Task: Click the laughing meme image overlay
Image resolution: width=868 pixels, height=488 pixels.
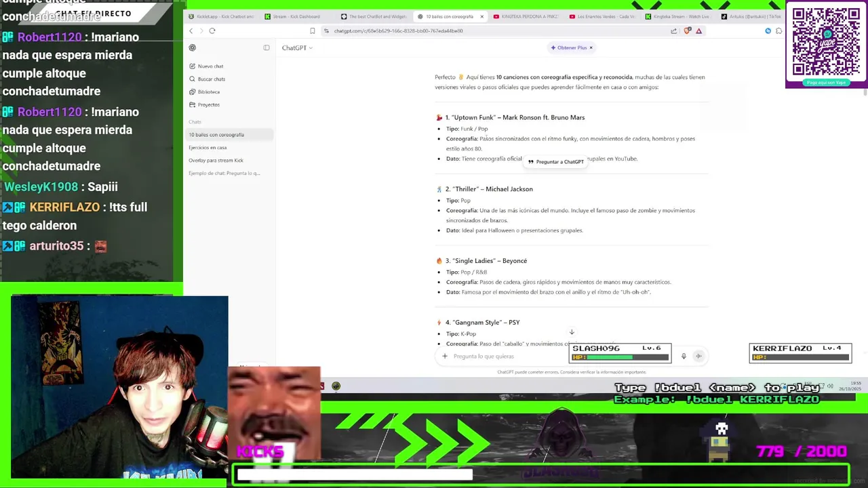Action: point(274,413)
